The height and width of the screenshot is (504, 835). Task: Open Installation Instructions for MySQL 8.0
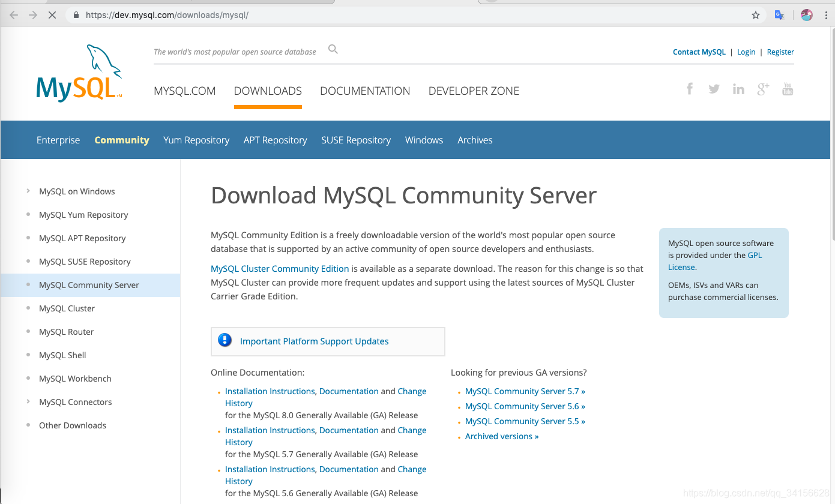270,391
